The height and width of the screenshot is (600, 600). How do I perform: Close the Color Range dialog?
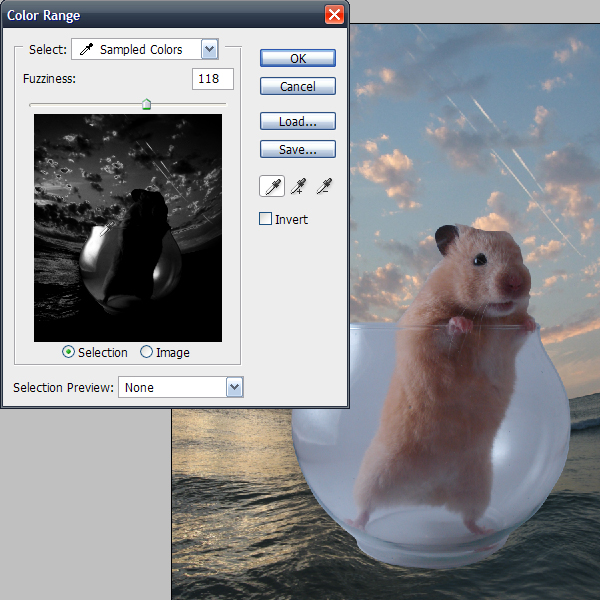point(334,15)
